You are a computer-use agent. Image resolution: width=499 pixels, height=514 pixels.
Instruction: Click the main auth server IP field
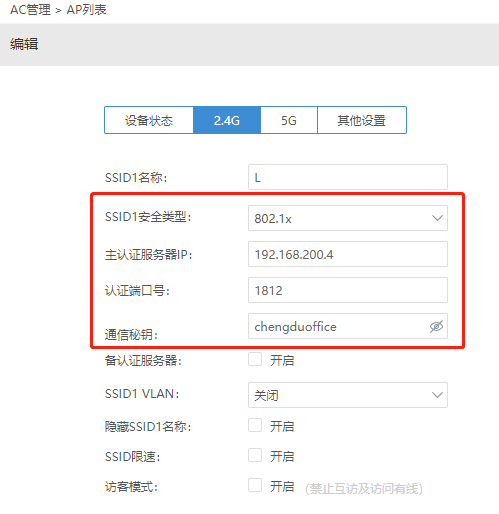click(348, 254)
